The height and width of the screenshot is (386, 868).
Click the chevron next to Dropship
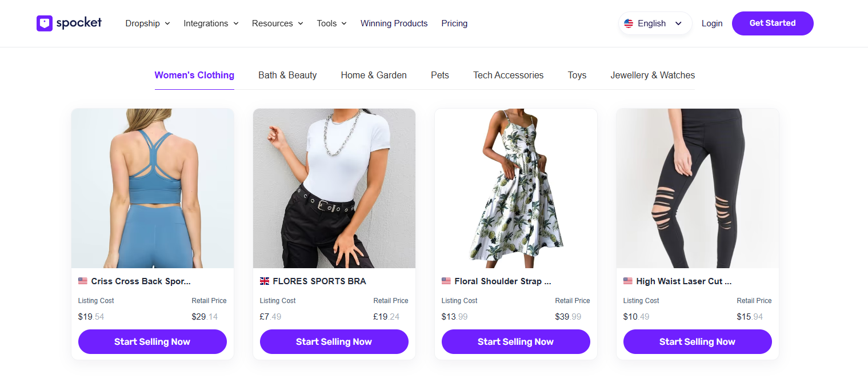coord(167,23)
